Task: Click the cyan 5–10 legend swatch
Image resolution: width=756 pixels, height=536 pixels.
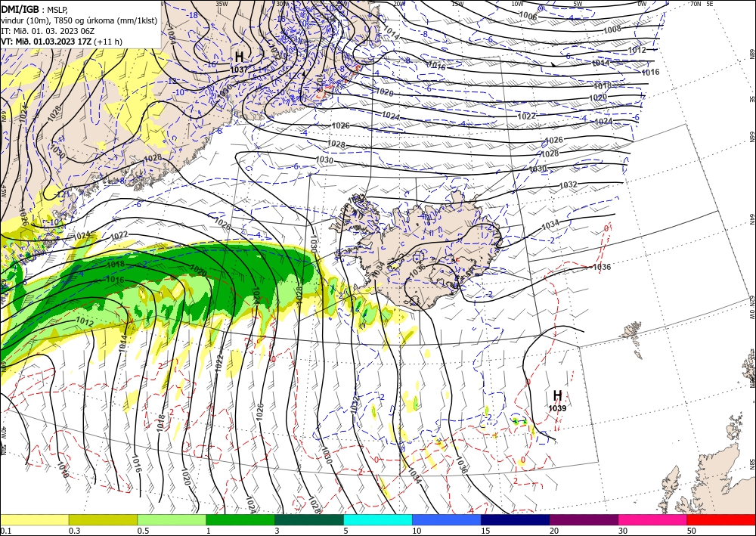Action: [378, 519]
